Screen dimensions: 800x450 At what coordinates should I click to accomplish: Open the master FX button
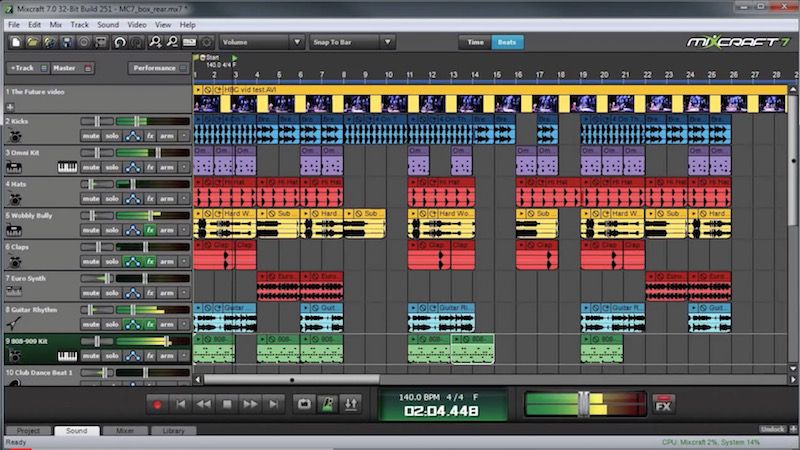click(x=663, y=404)
